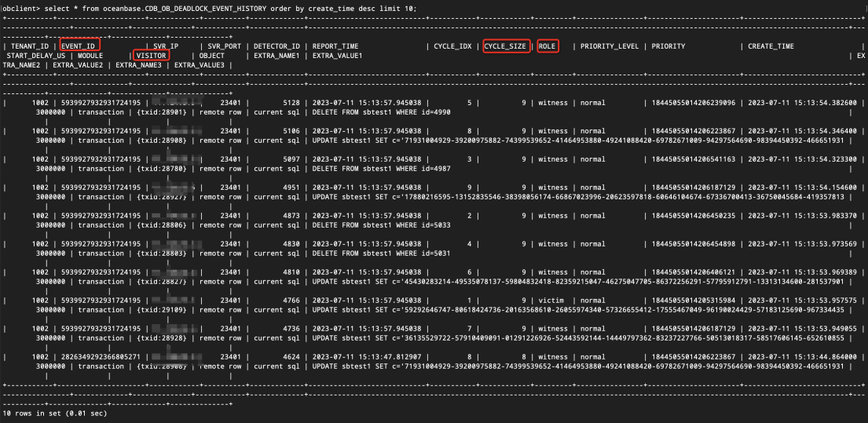Click the VISITOR column header
Viewport: 868px width, 423px height.
(150, 57)
